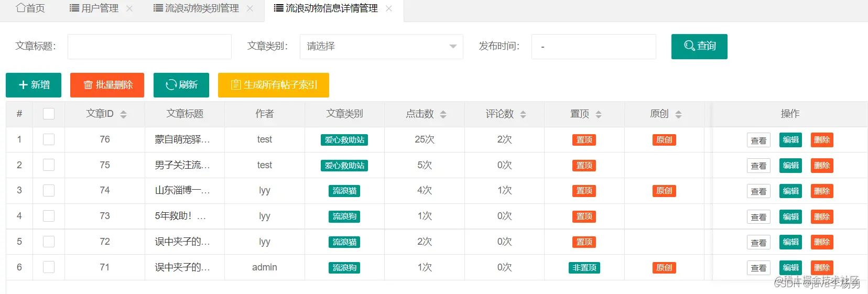Screen dimensions: 868x294
Task: Close the 流浪动物类别管理 tab
Action: [250, 8]
